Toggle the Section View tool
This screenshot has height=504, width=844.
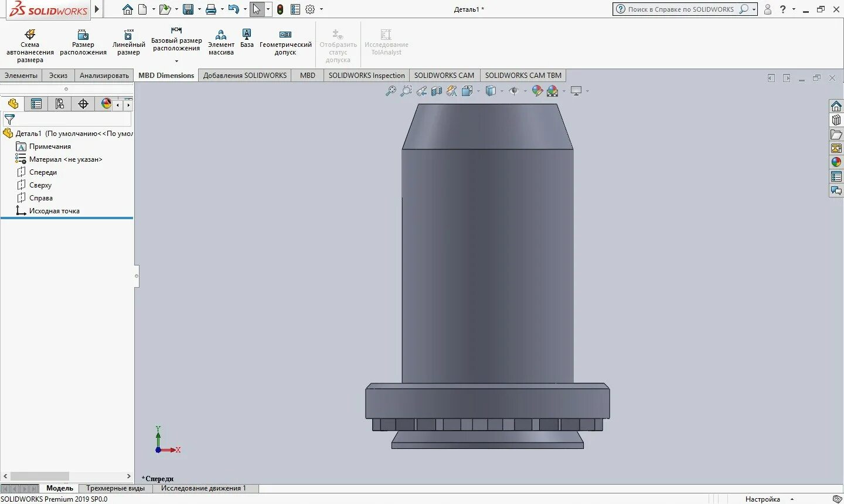[437, 91]
